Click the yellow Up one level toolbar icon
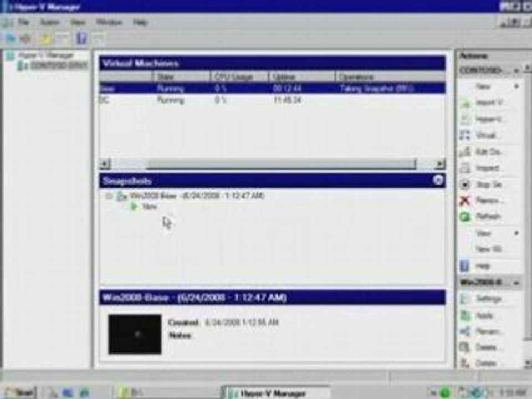Viewport: 532px width, 399px height. (45, 39)
